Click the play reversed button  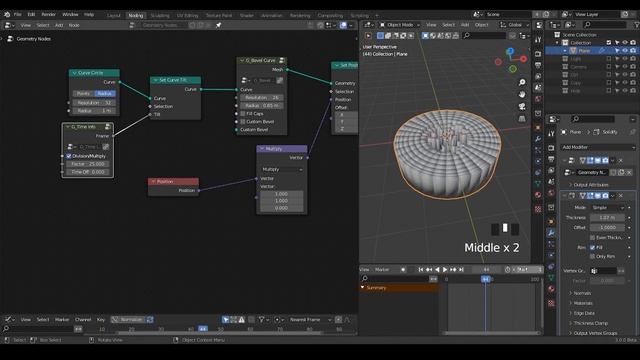pos(437,269)
